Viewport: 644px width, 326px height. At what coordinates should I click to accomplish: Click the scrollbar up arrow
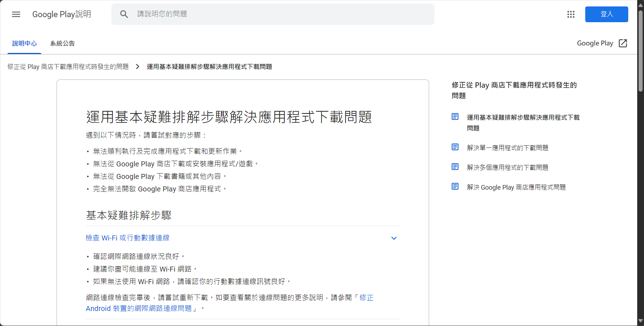(x=641, y=5)
